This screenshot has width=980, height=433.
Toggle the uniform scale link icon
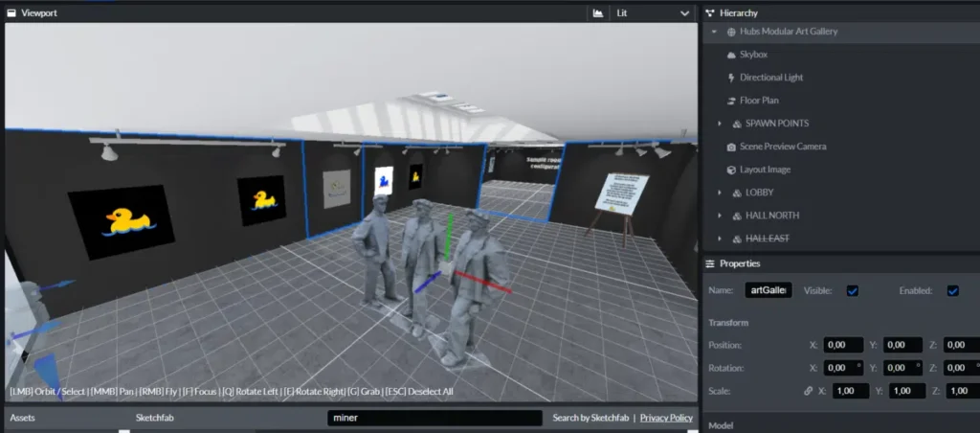808,391
